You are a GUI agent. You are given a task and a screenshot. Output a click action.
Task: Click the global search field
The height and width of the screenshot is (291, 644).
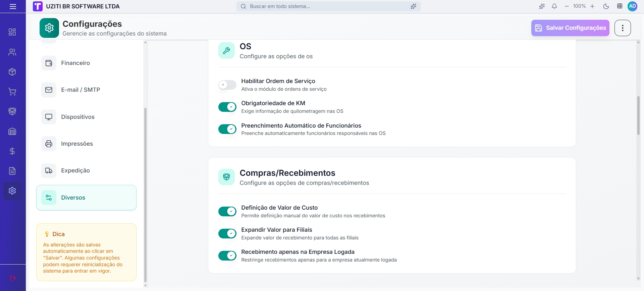point(329,6)
